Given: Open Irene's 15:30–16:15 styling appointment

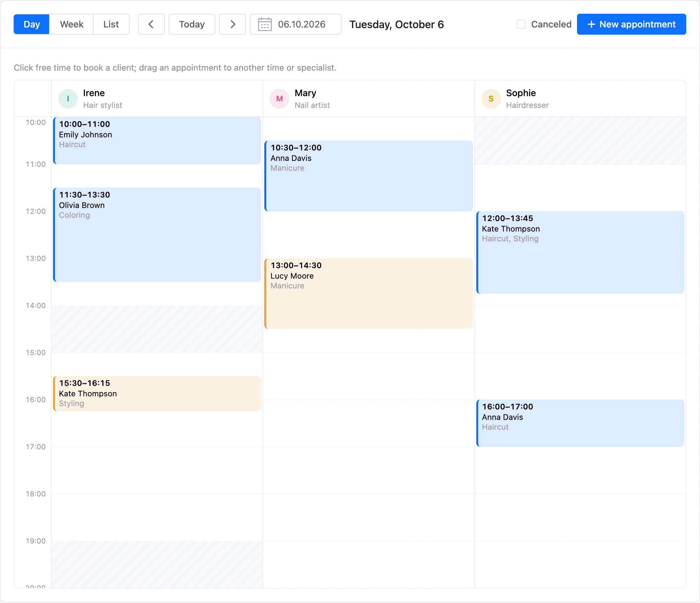Looking at the screenshot, I should pos(157,394).
